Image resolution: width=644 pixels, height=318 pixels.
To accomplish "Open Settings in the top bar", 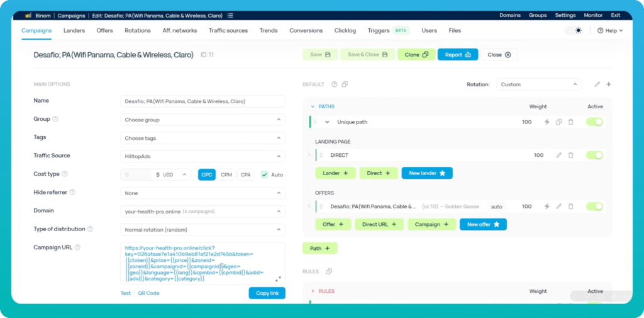I will pos(565,15).
